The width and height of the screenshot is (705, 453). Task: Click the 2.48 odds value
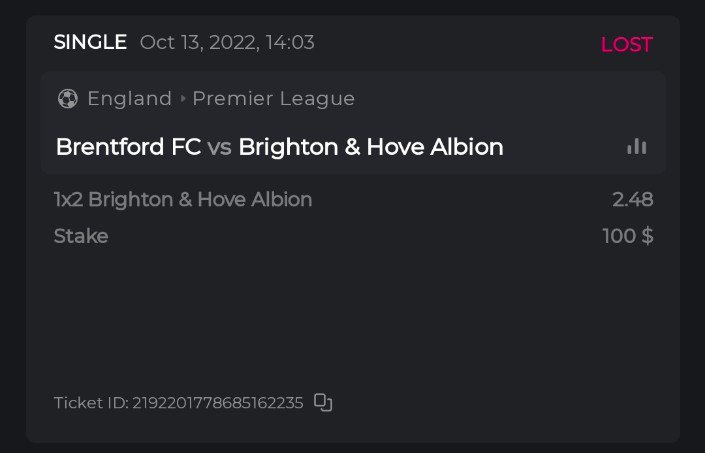(x=632, y=199)
